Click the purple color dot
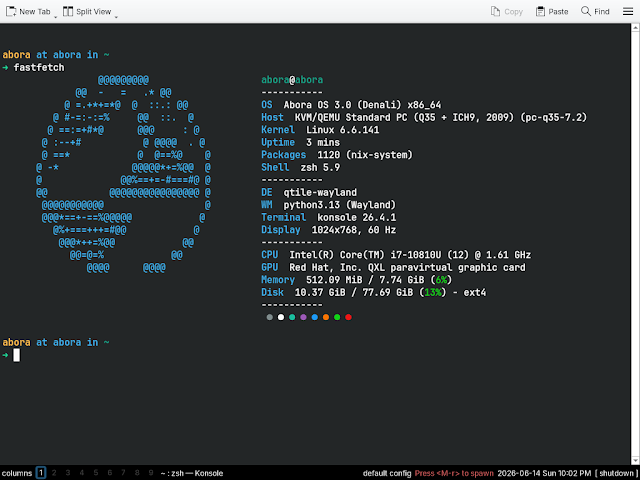640x480 pixels. coord(303,317)
